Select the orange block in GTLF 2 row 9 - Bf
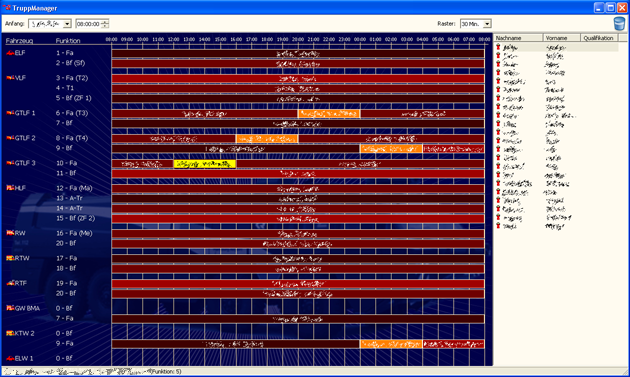The image size is (630, 377). (x=391, y=149)
